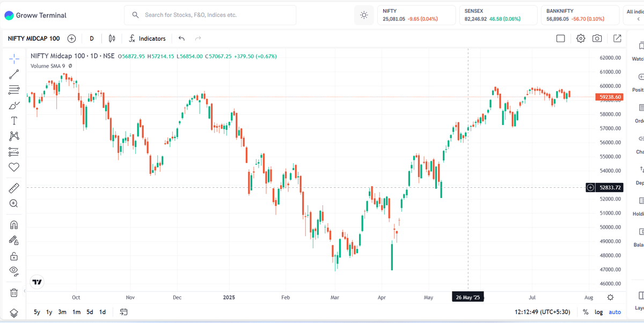Click the NIFTY MIDCAP 100 symbol name
This screenshot has width=644, height=323.
(x=33, y=39)
